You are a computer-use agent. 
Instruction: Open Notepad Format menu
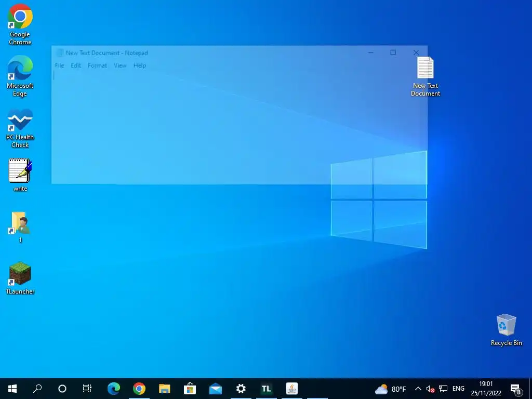click(x=97, y=65)
